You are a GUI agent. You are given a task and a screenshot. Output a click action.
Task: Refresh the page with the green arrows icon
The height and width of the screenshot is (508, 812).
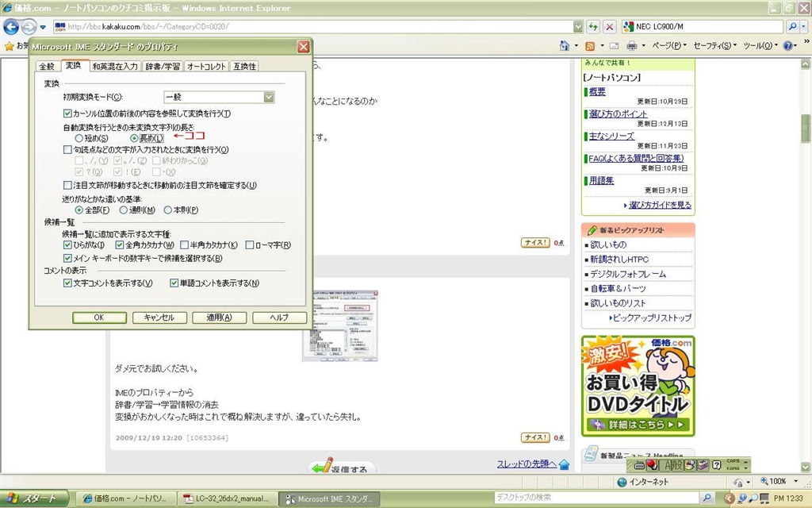[593, 26]
